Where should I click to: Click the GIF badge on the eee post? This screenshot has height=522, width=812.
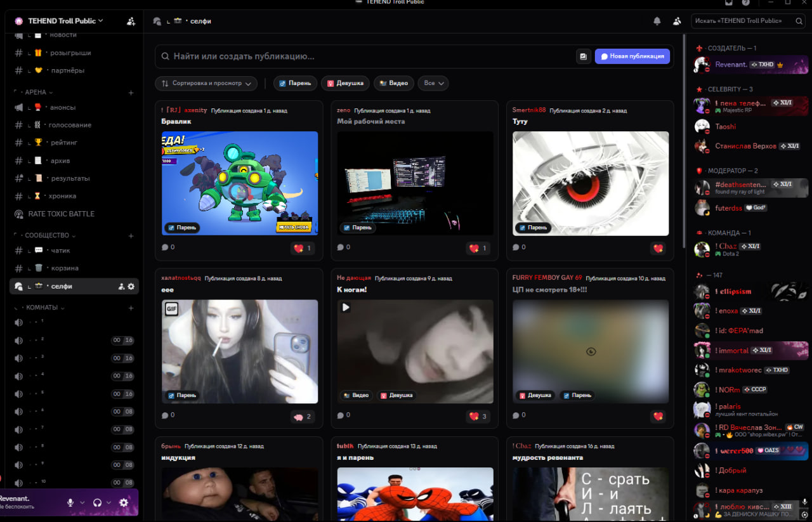(171, 309)
